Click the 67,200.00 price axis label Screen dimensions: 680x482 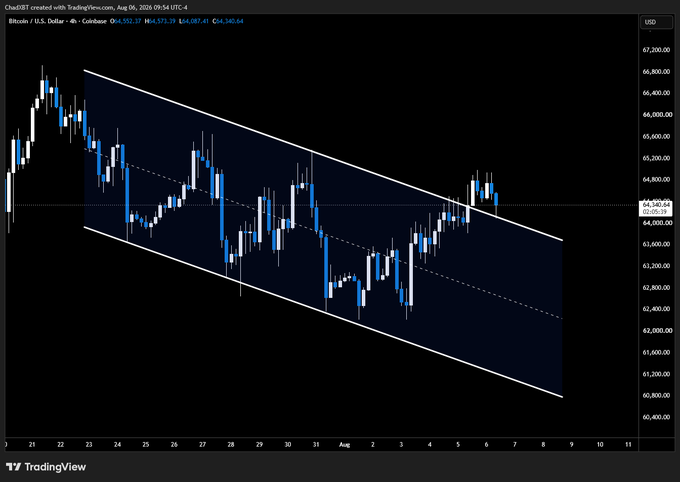656,50
